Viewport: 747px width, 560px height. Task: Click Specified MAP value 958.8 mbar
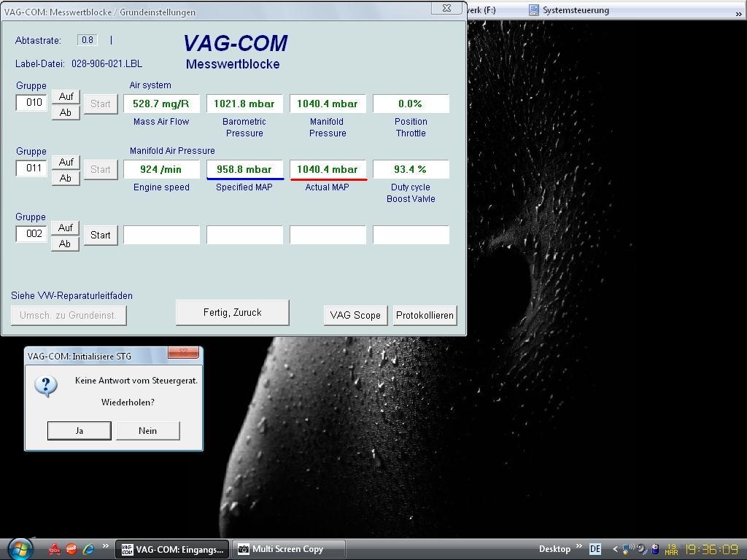(244, 169)
